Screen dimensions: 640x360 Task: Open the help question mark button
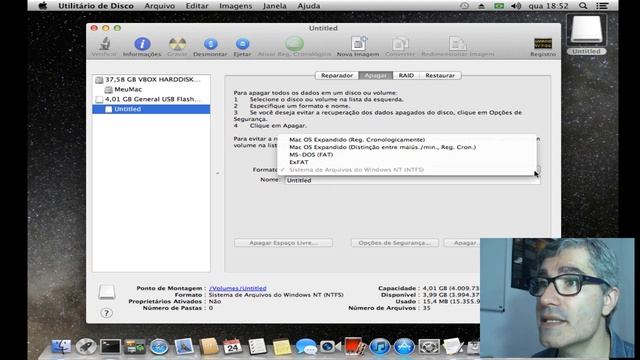[x=106, y=313]
